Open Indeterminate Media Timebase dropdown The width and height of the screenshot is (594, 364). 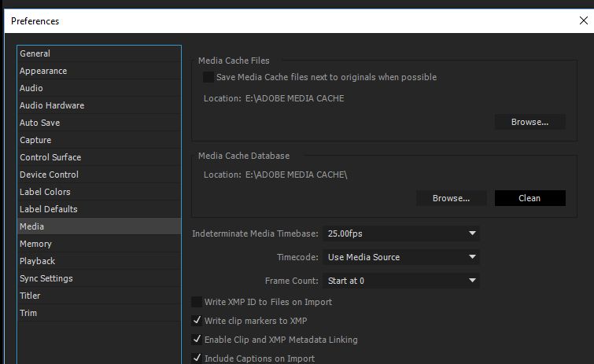401,233
